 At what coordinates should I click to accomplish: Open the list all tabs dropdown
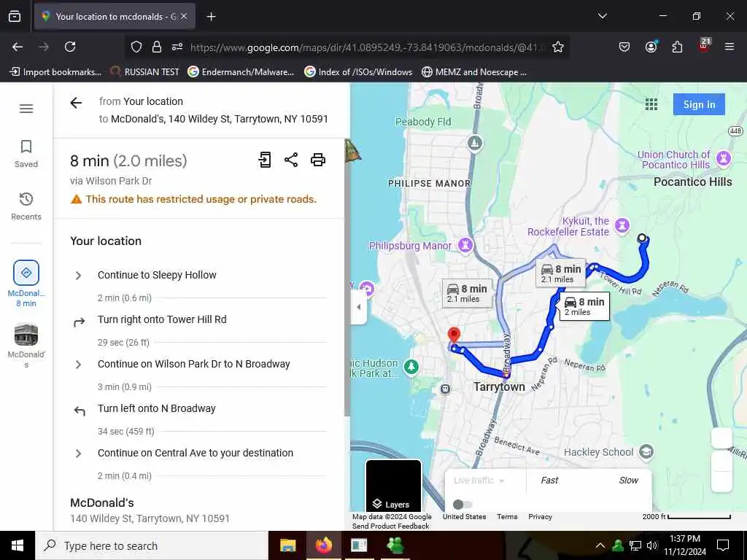[602, 16]
